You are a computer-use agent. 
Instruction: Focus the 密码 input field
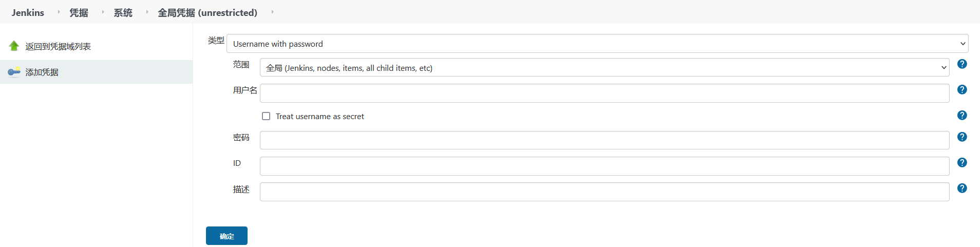coord(605,140)
